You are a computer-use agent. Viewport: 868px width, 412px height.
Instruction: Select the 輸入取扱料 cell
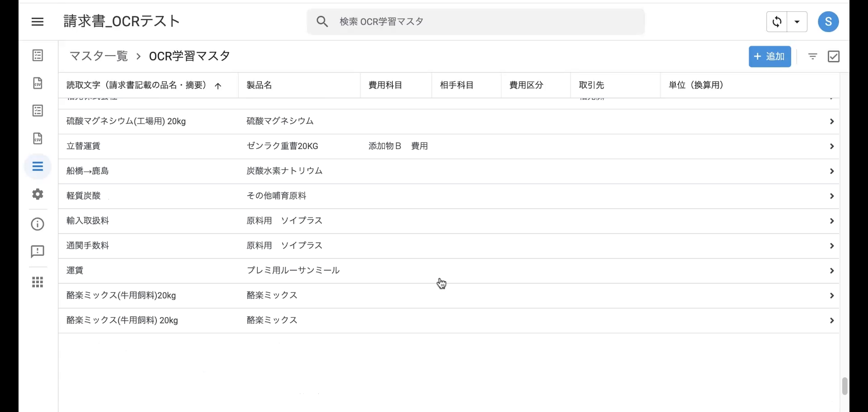click(88, 220)
